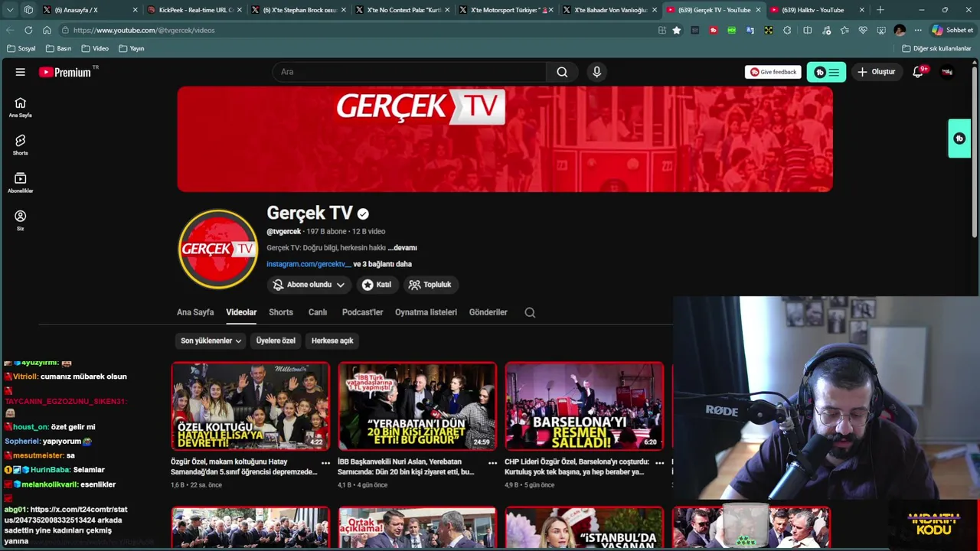Open the Son yüklenenler sort dropdown
980x551 pixels.
(211, 341)
